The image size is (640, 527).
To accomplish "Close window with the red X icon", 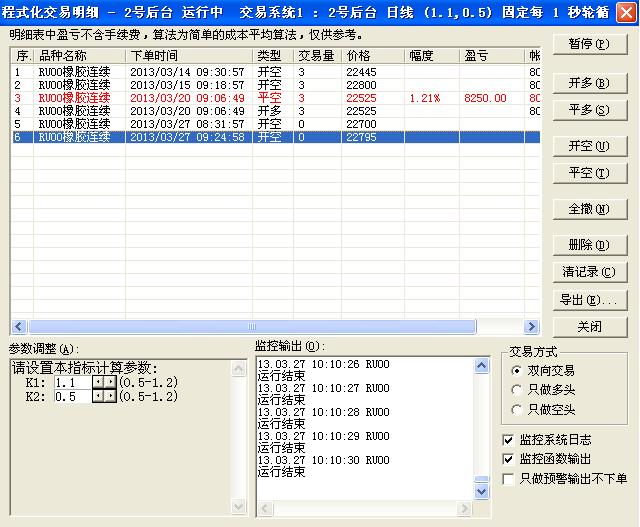I will tap(626, 12).
